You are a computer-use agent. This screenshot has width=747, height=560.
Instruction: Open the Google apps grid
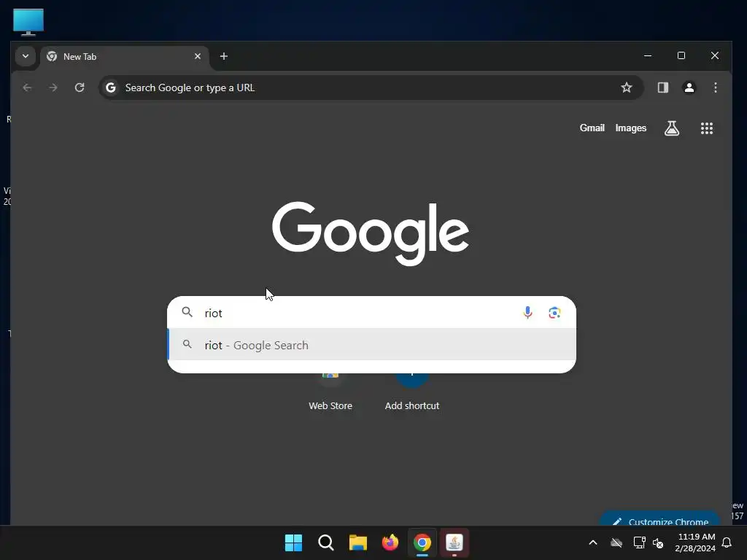(x=706, y=128)
